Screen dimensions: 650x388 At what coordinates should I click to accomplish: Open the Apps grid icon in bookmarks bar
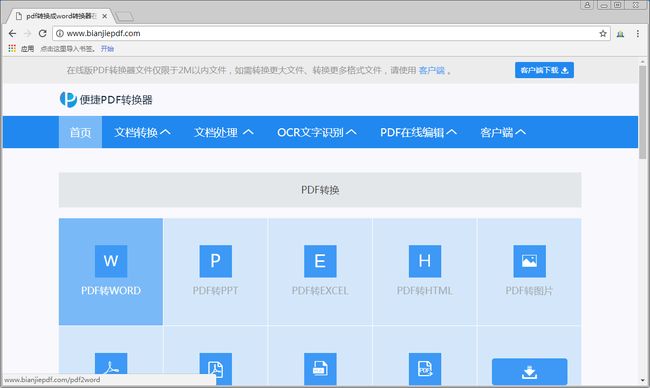pos(12,48)
